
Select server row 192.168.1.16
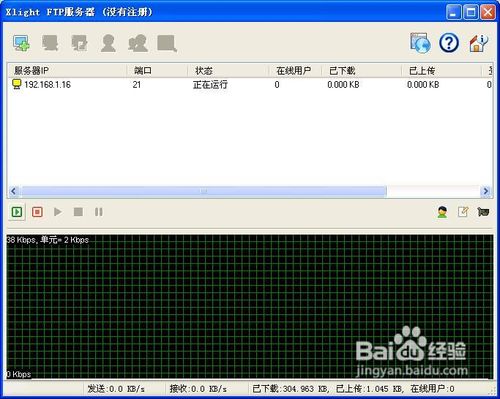coord(250,85)
